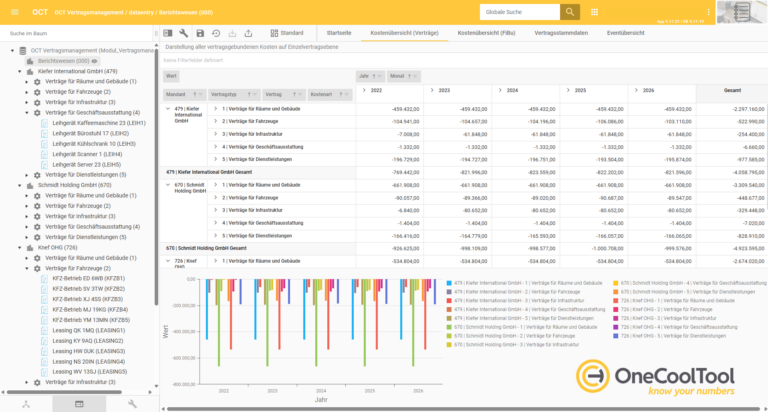
Task: Click the history restore icon
Action: click(x=216, y=33)
